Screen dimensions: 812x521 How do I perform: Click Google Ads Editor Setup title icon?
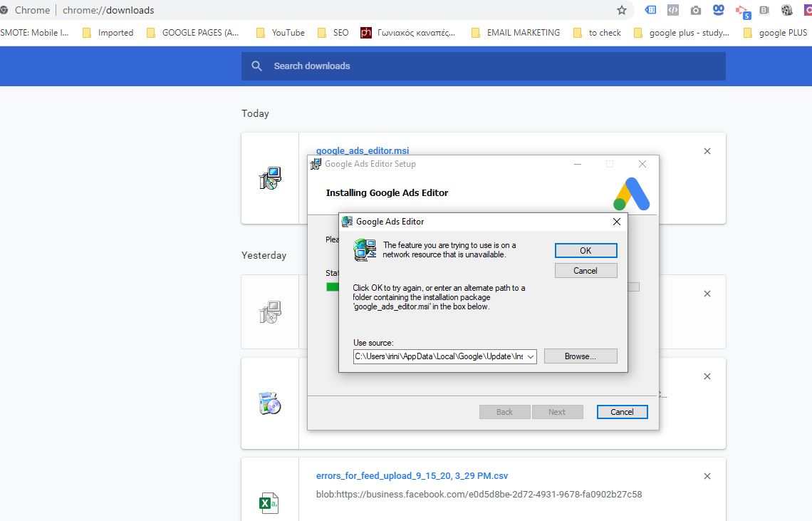pos(316,165)
